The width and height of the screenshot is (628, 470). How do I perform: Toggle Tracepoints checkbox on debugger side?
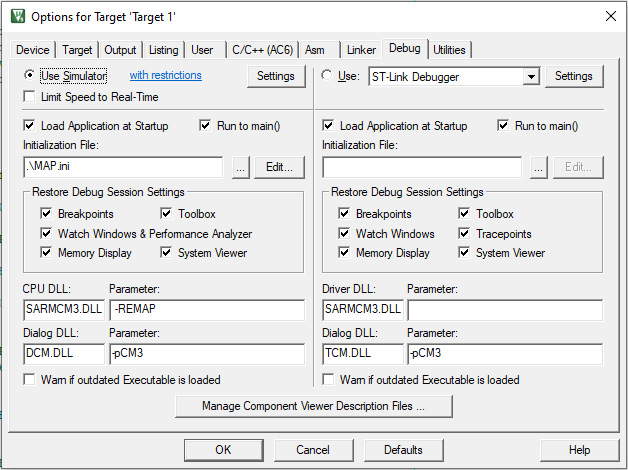pyautogui.click(x=466, y=234)
